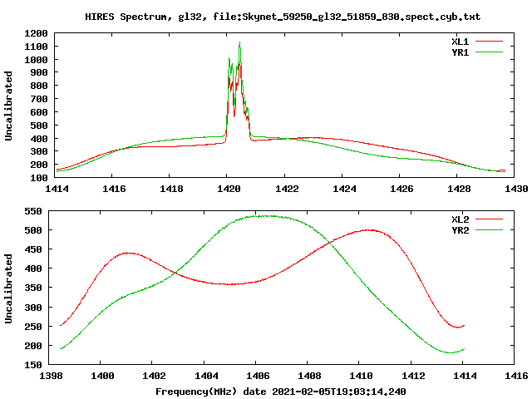Image resolution: width=532 pixels, height=399 pixels.
Task: Select the YR2 legend label
Action: [460, 230]
